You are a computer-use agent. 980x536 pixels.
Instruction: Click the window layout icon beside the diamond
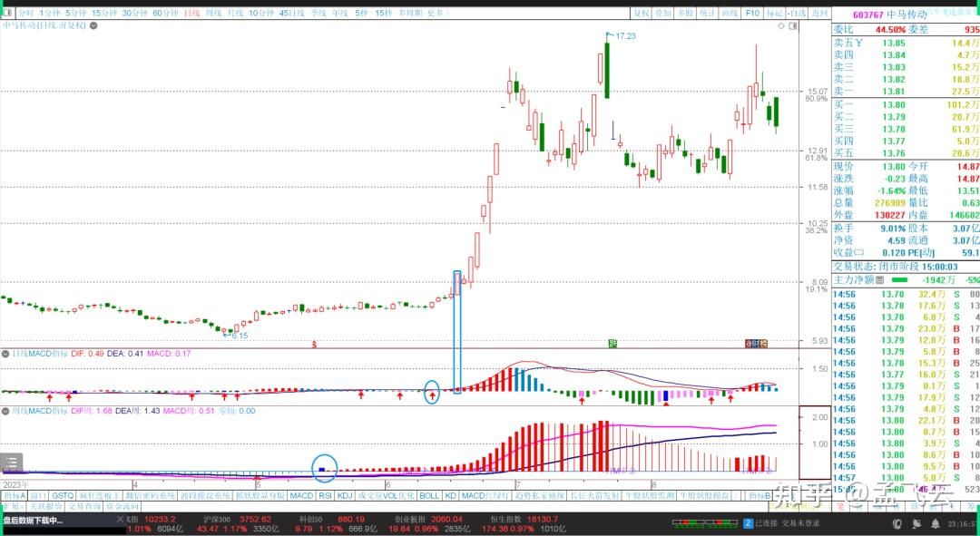(x=792, y=25)
